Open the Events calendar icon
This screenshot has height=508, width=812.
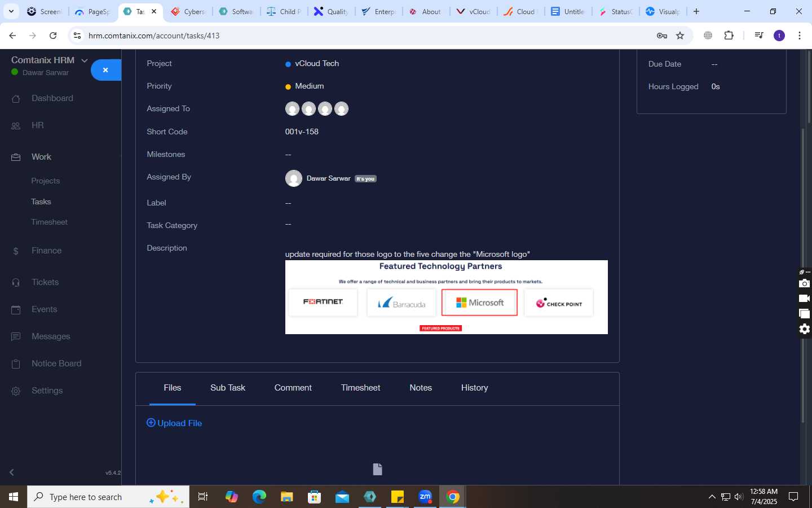[x=16, y=309]
